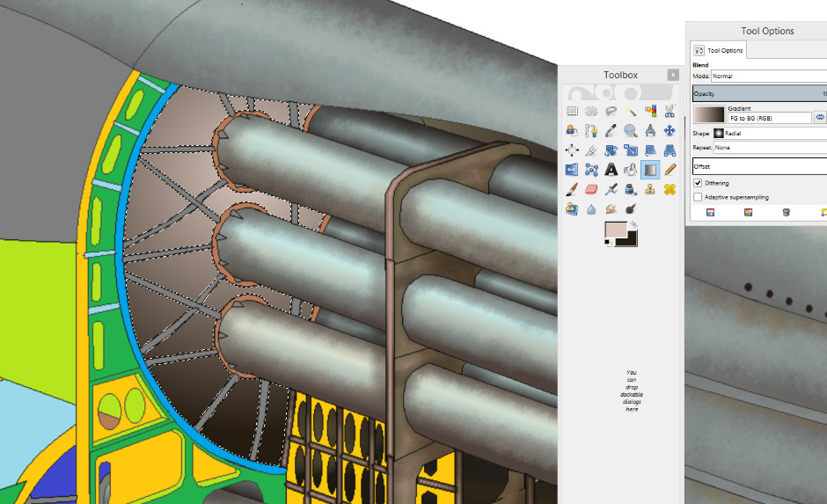This screenshot has width=827, height=504.
Task: Pick the Scissors Select tool
Action: pos(670,111)
